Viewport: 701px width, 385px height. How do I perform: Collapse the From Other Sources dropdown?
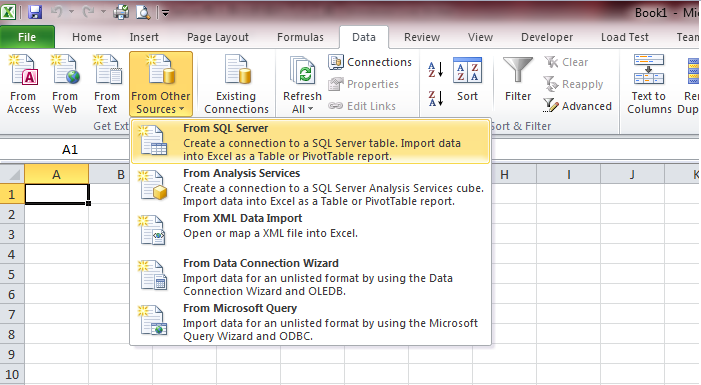[161, 84]
